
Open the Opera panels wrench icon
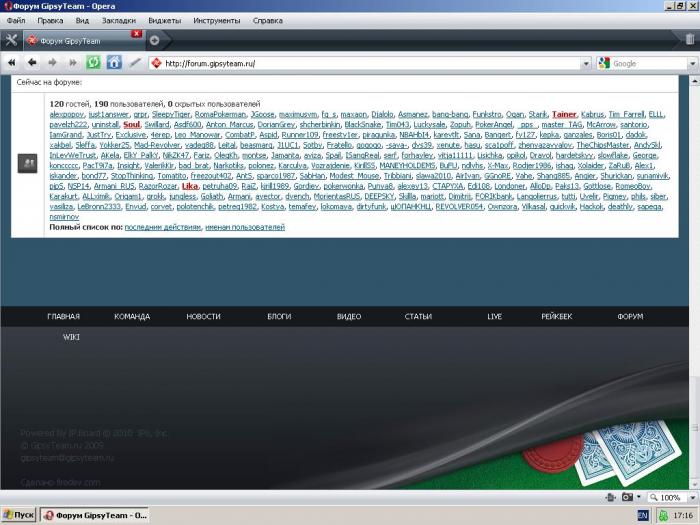pyautogui.click(x=11, y=40)
